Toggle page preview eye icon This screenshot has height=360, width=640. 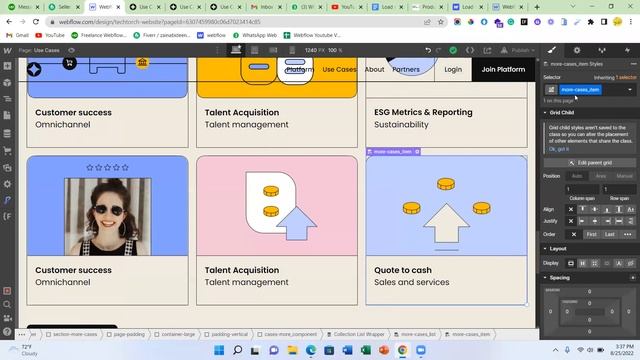(x=71, y=50)
